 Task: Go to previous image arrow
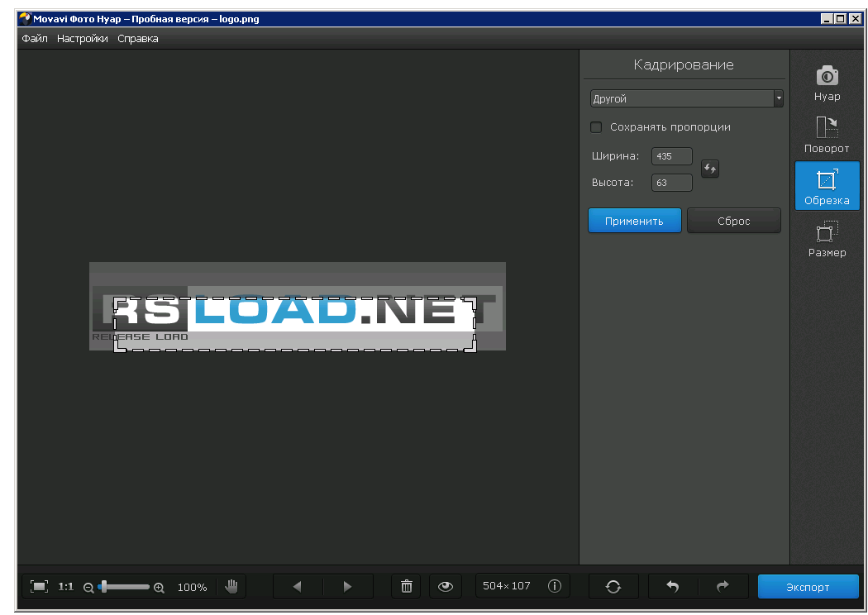click(298, 586)
